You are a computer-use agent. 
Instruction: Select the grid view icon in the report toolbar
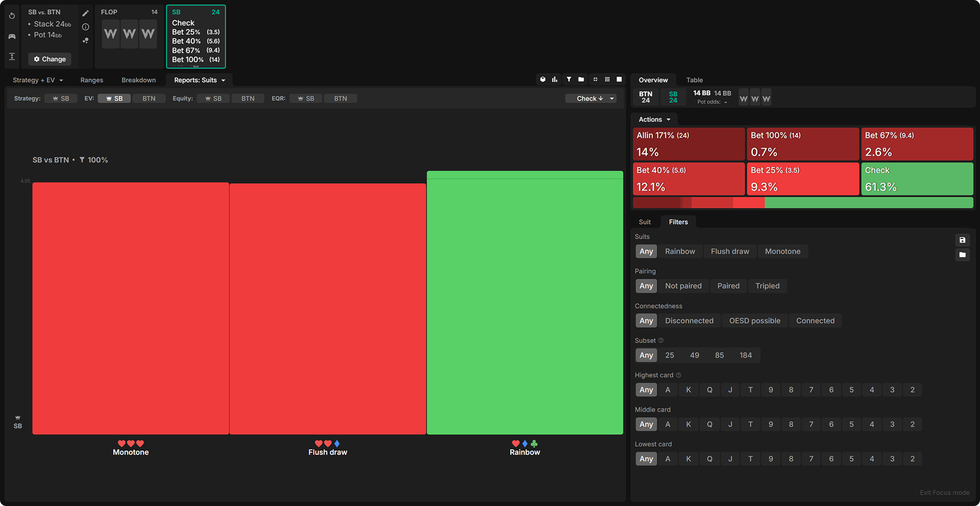click(x=607, y=80)
